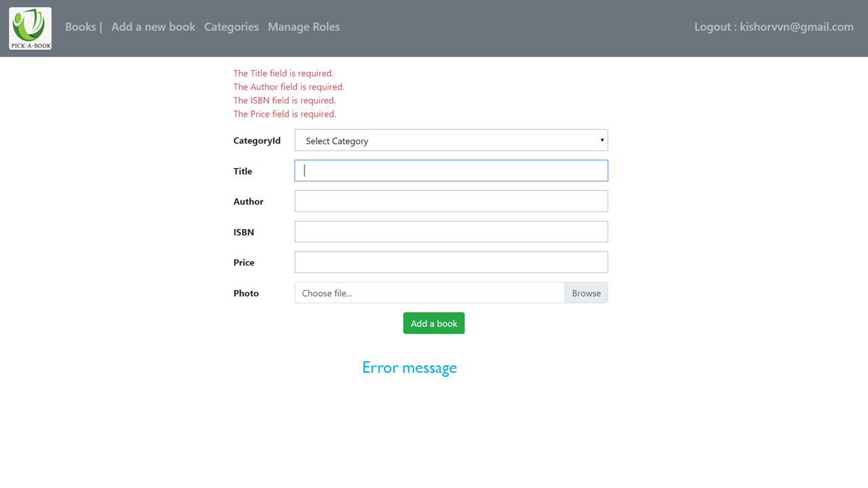Open the Books menu link

(x=81, y=27)
